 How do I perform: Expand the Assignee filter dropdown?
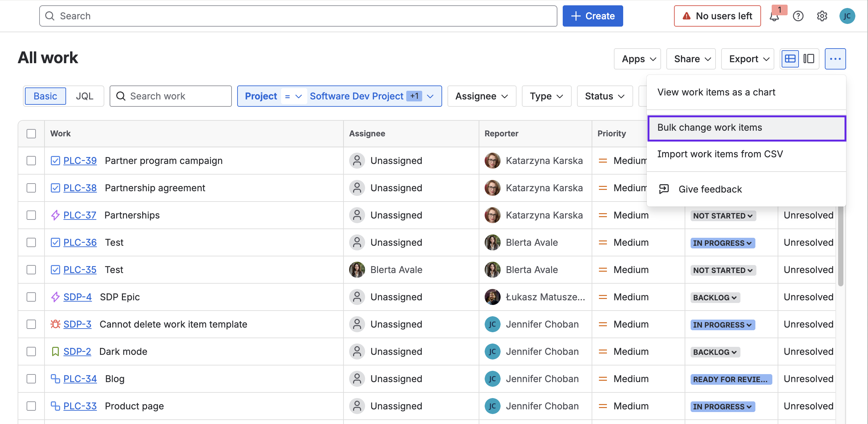482,96
